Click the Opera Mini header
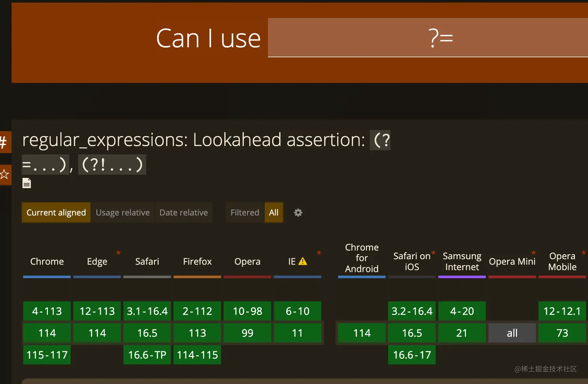The height and width of the screenshot is (384, 588). tap(512, 261)
